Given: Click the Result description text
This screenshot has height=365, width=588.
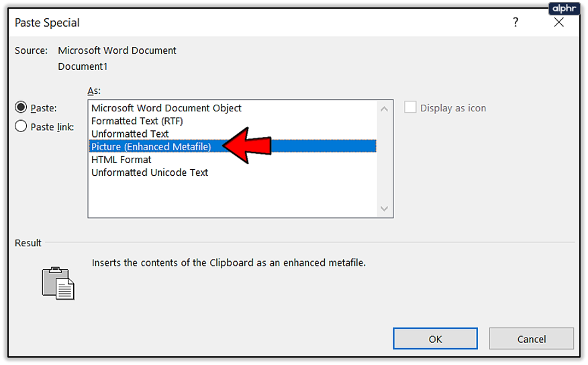Looking at the screenshot, I should pyautogui.click(x=229, y=263).
